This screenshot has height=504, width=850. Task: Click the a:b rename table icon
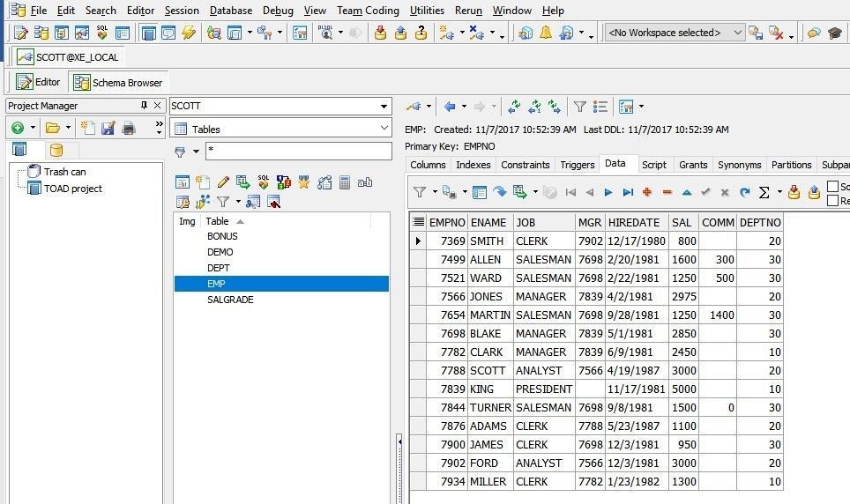[x=365, y=182]
